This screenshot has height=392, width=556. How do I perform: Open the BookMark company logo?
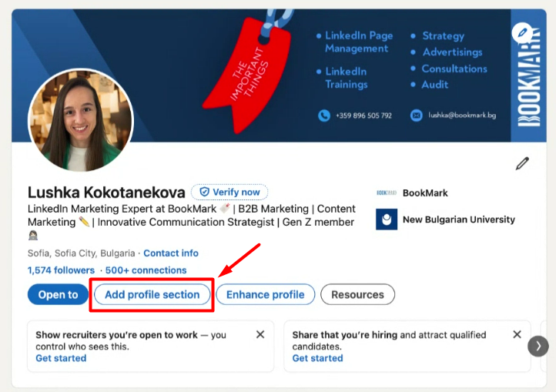point(387,193)
